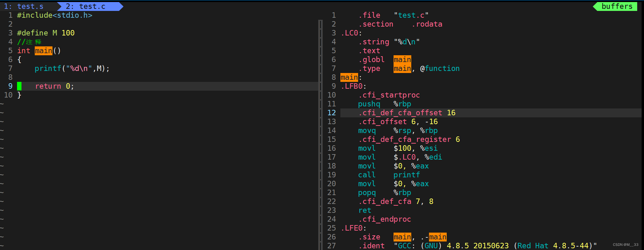Click line number 12 in right pane
This screenshot has width=644, height=250.
click(332, 113)
